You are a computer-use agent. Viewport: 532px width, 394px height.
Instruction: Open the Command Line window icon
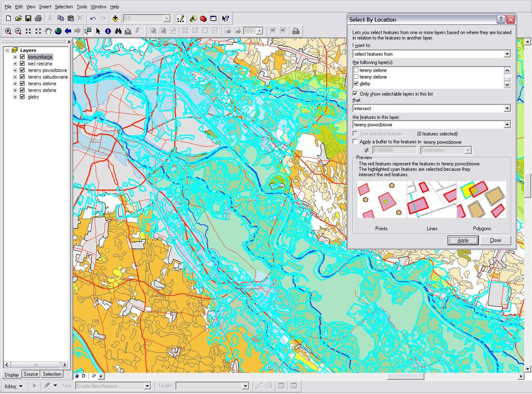coord(213,18)
